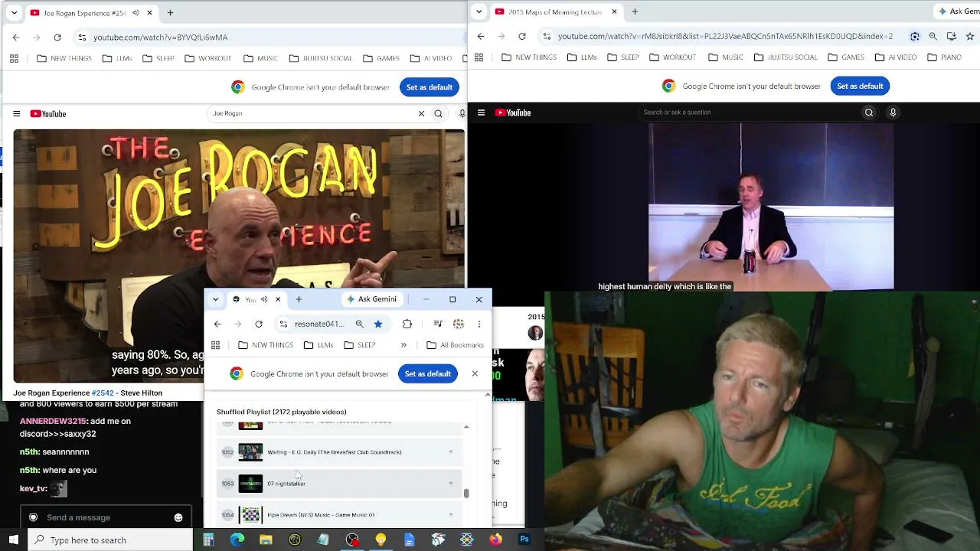Mute the resonate window tab audio
The image size is (980, 551).
tap(264, 299)
